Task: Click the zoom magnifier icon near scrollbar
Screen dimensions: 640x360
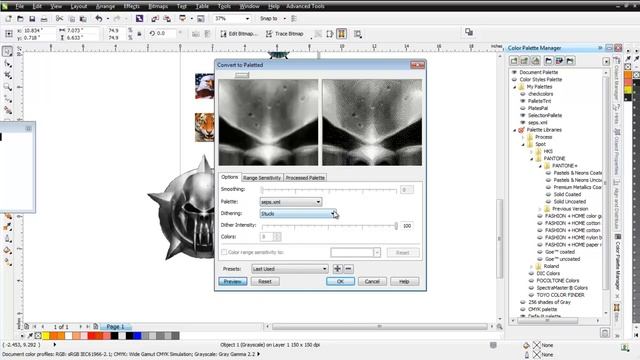Action: point(499,327)
